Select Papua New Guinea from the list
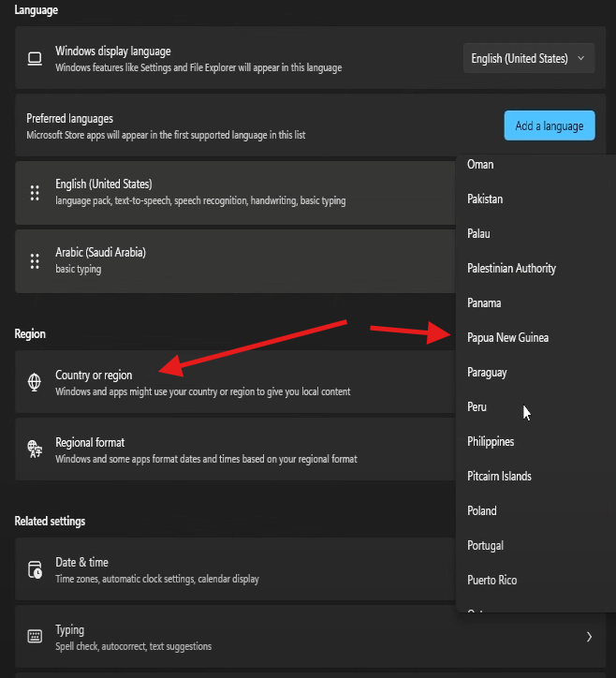This screenshot has width=616, height=678. coord(507,337)
